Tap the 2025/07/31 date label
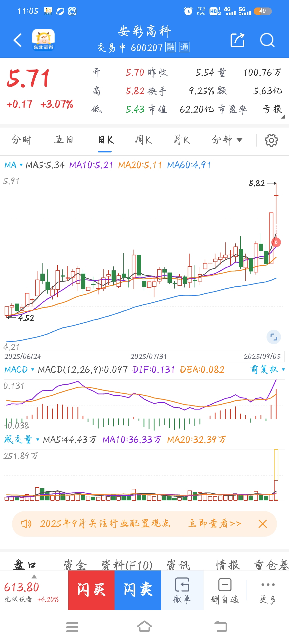The height and width of the screenshot is (644, 289). (149, 356)
